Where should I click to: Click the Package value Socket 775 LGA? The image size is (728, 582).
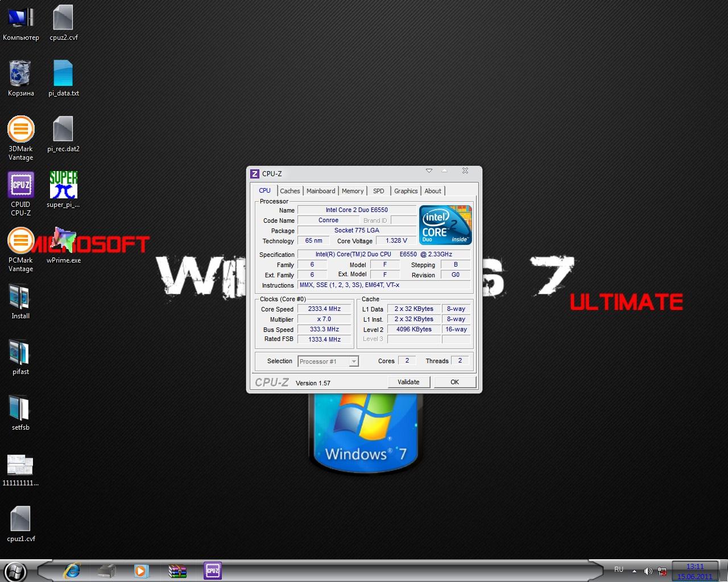357,231
